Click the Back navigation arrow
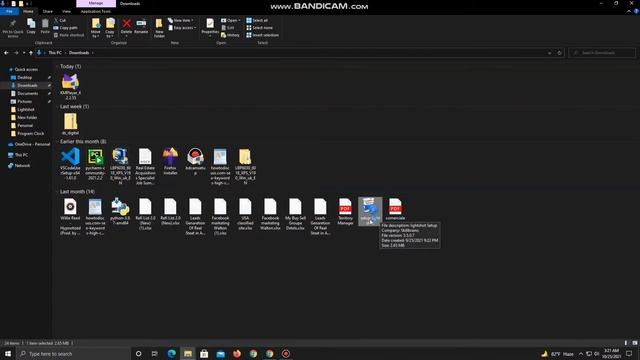Image resolution: width=640 pixels, height=360 pixels. (6, 53)
